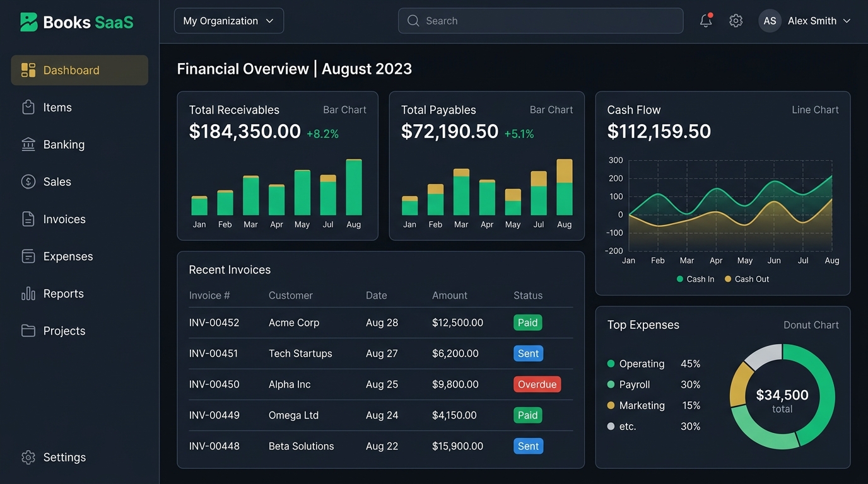Viewport: 868px width, 484px height.
Task: Open the Items menu label
Action: (57, 107)
